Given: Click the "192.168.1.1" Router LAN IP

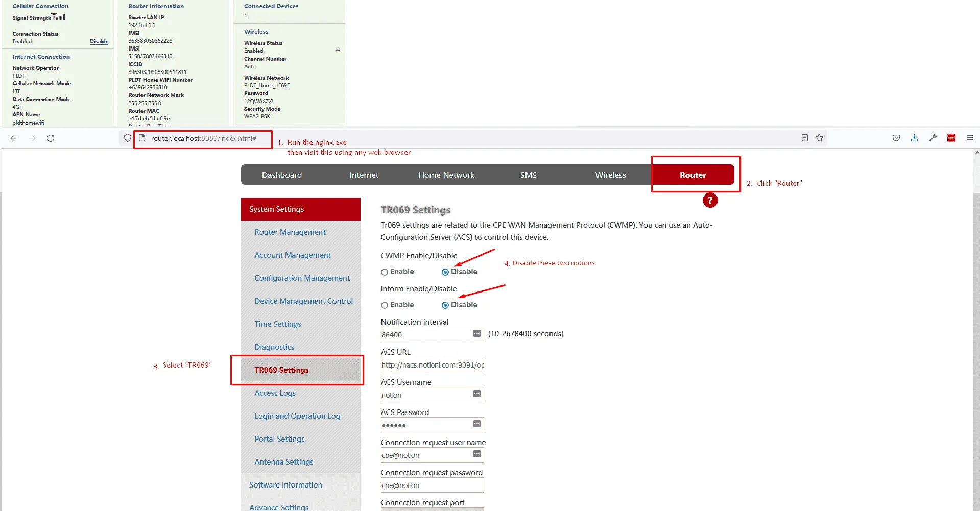Looking at the screenshot, I should click(x=141, y=25).
